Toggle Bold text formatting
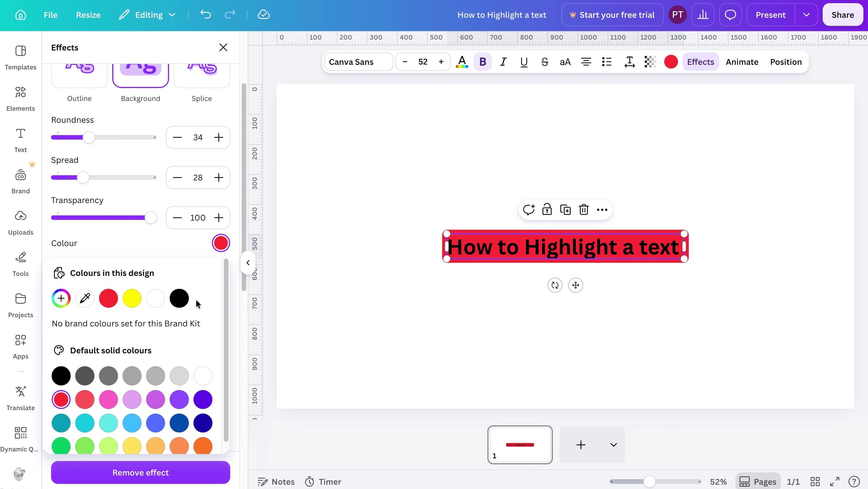This screenshot has width=868, height=489. [483, 62]
